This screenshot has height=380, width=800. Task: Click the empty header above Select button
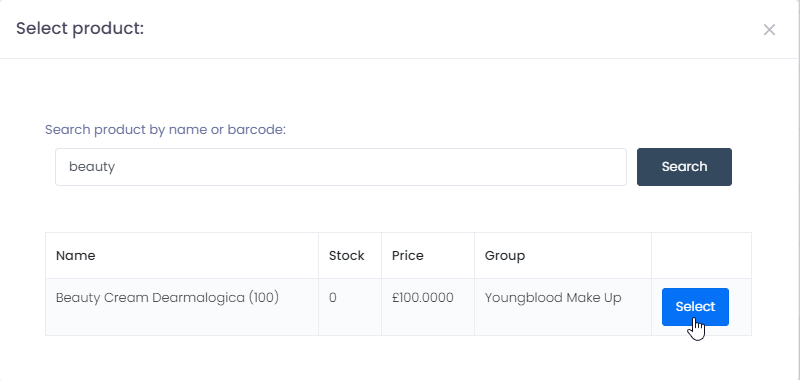click(x=701, y=256)
